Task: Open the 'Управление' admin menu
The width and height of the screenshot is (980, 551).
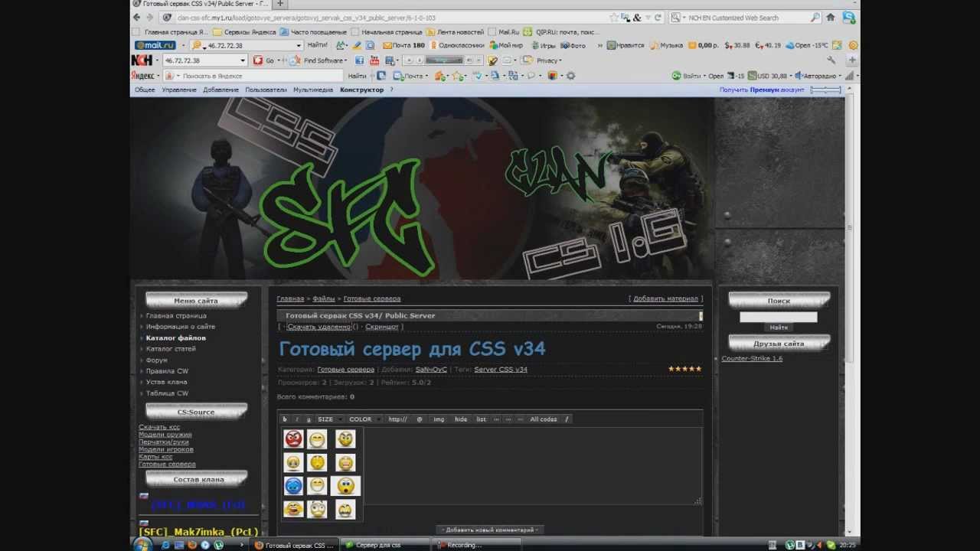Action: (x=179, y=90)
